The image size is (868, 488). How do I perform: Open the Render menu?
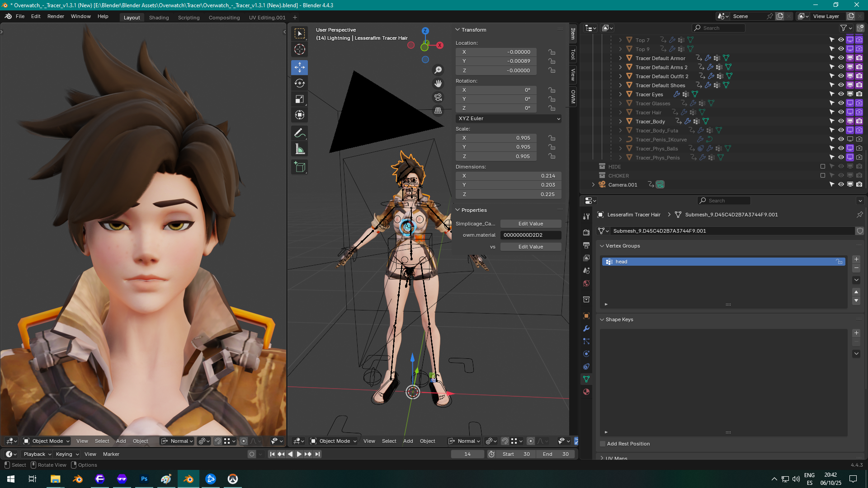(x=56, y=16)
